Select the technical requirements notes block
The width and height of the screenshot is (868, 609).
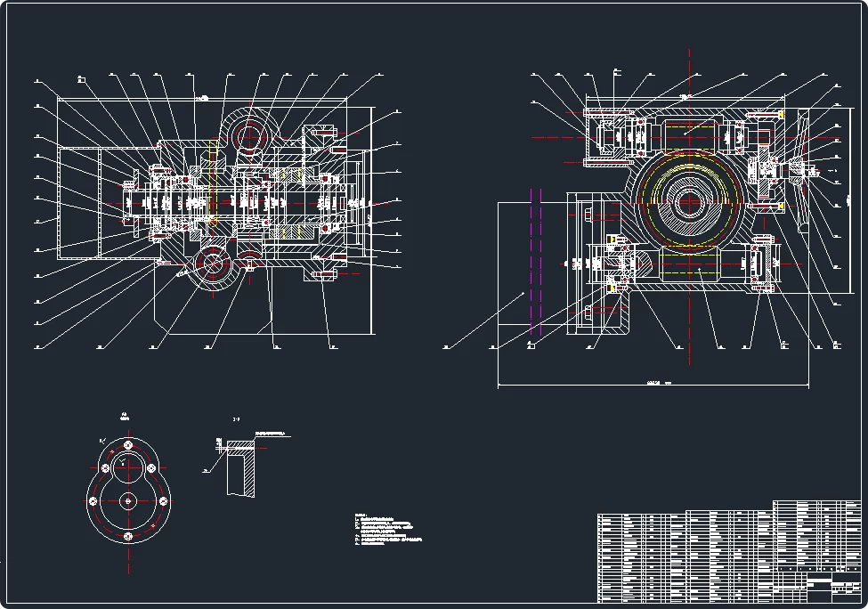tap(388, 530)
